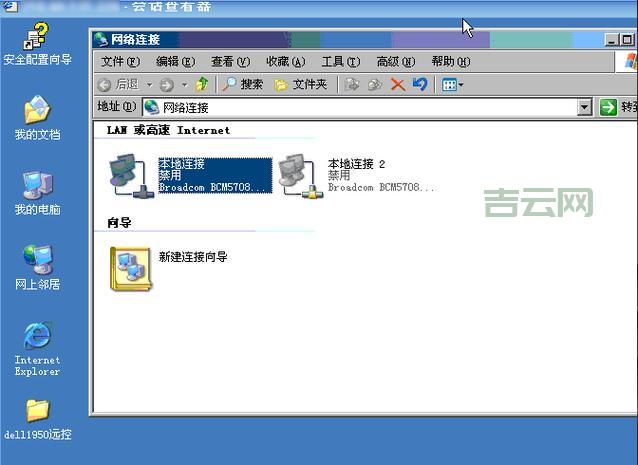Open the dell1950远控 folder on the desktop

37,419
